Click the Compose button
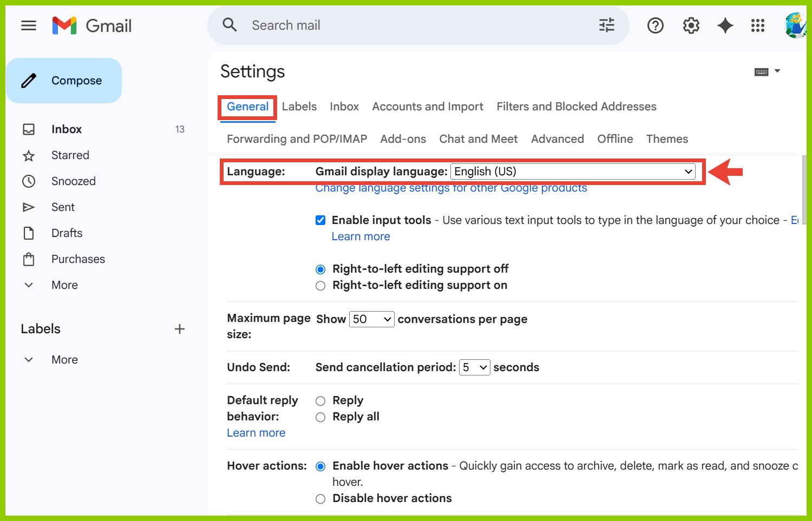This screenshot has width=812, height=521. click(x=64, y=81)
